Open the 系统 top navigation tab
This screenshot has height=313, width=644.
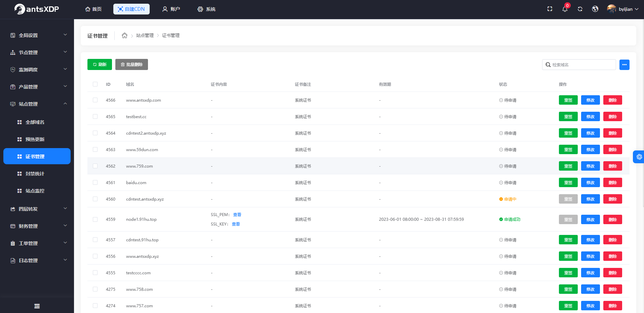(x=206, y=9)
